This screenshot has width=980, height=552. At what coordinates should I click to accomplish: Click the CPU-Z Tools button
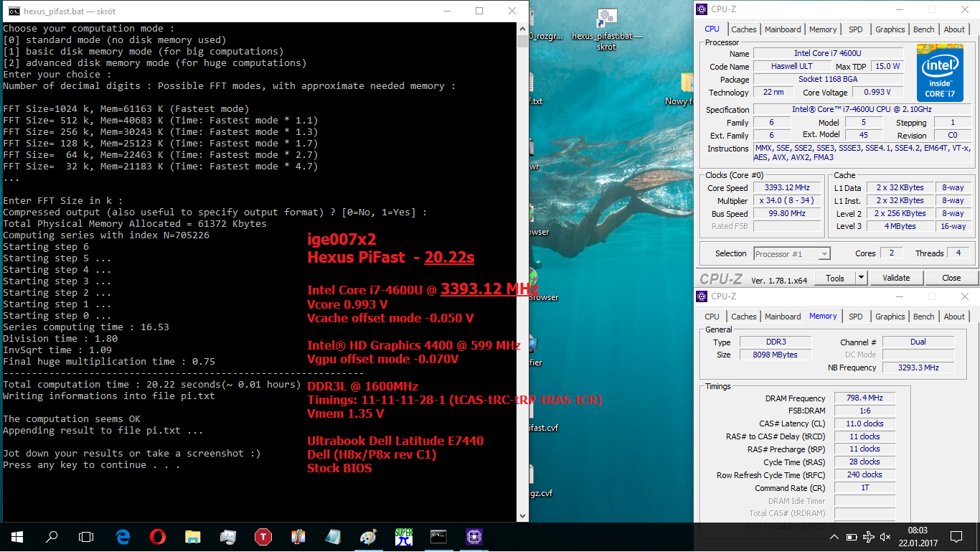click(835, 278)
